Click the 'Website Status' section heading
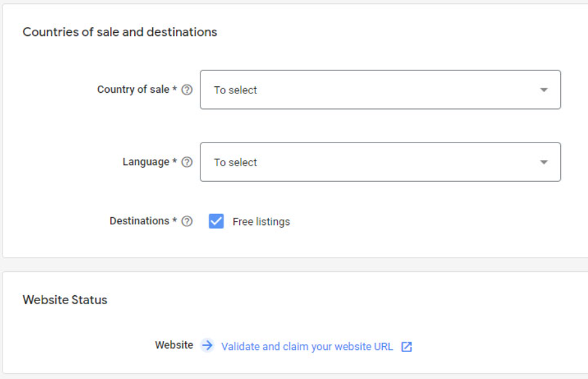Viewport: 588px width, 379px height. coord(65,300)
